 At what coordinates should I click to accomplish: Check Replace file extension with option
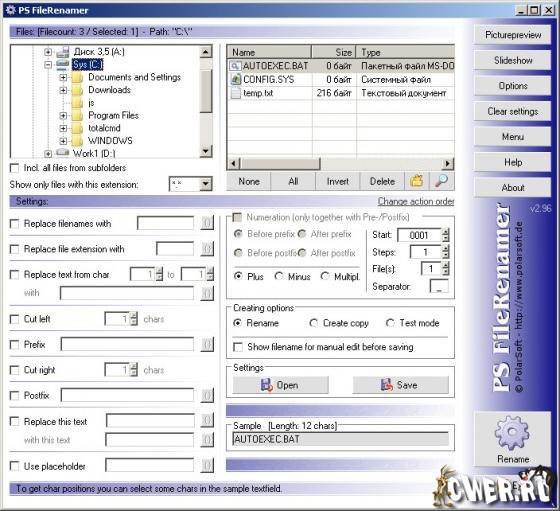tap(14, 249)
